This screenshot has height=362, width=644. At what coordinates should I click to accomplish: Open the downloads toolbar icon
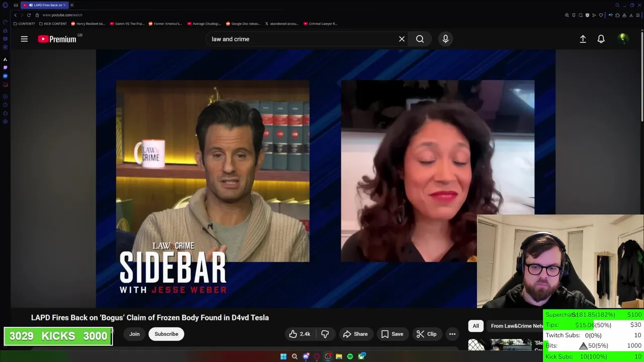click(631, 15)
